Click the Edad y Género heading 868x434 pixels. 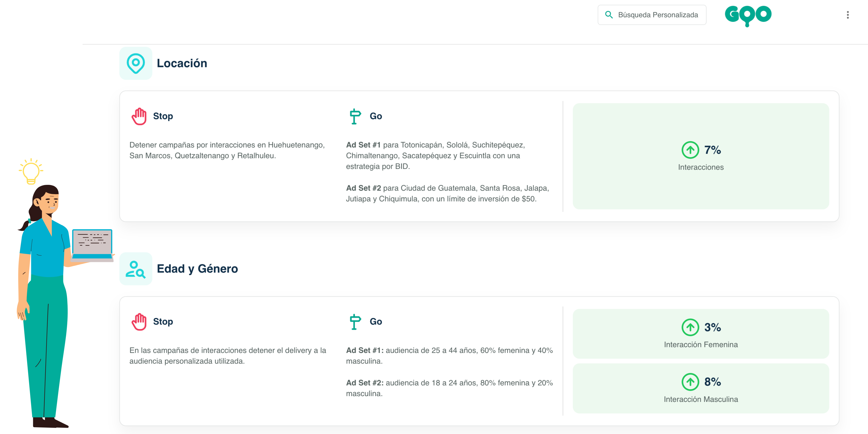pyautogui.click(x=197, y=269)
